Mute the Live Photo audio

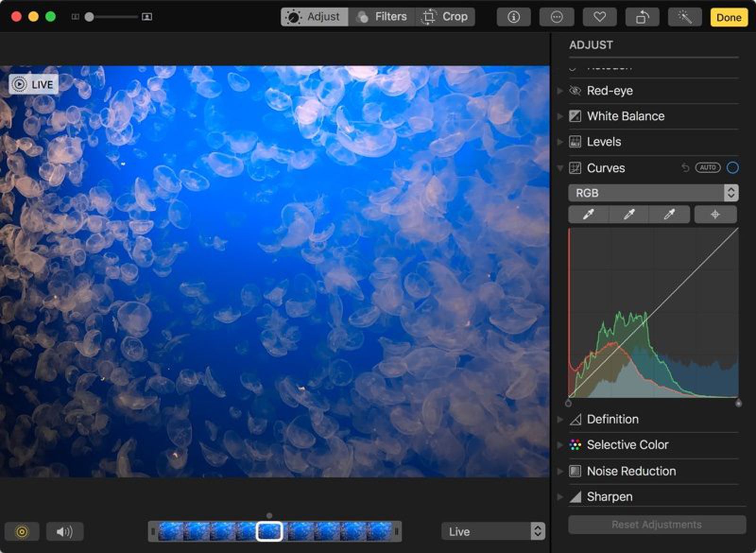coord(65,531)
